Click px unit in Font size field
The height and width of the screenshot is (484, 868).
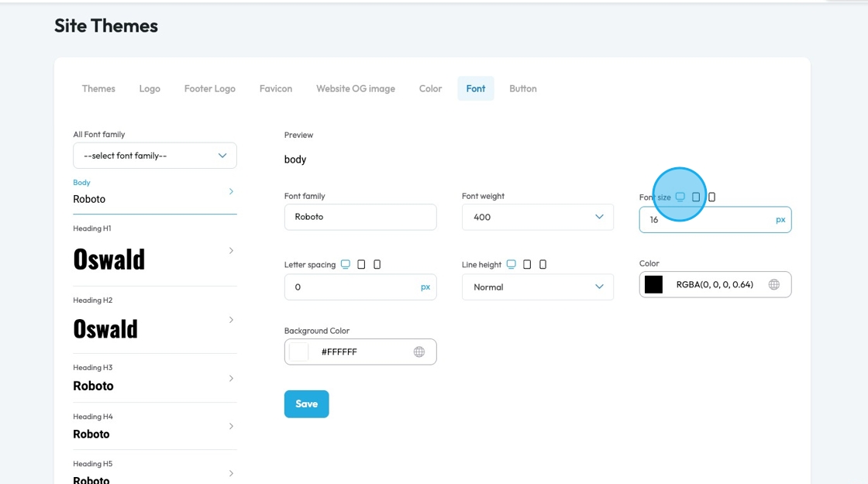(780, 220)
